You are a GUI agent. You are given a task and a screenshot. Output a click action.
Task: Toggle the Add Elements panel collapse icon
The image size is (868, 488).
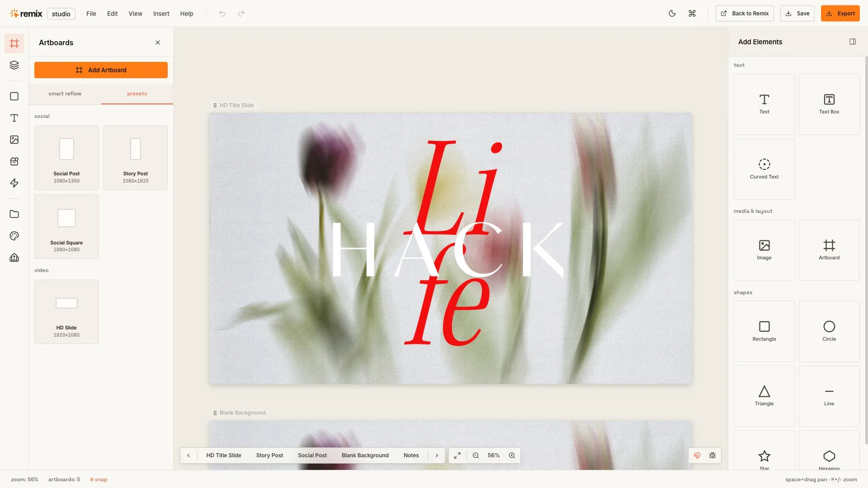click(853, 42)
